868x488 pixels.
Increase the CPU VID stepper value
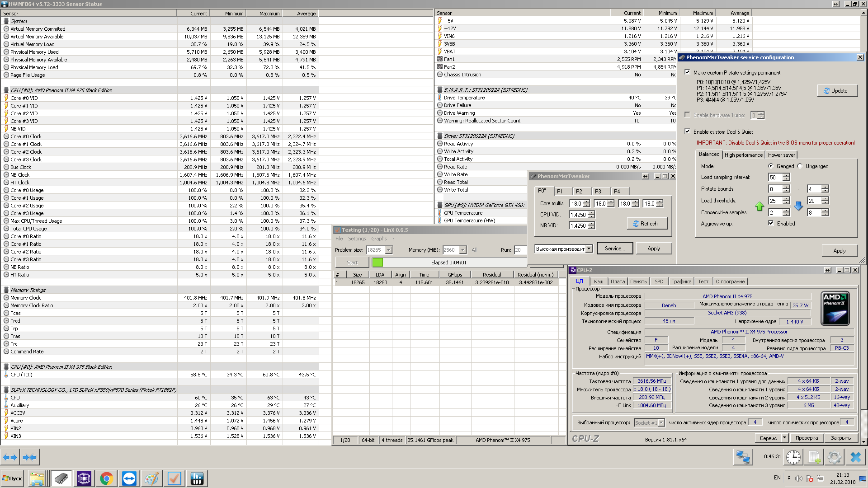(x=591, y=213)
